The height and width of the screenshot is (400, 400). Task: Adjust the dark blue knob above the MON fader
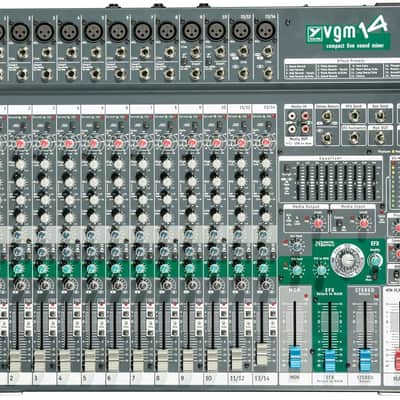[296, 247]
